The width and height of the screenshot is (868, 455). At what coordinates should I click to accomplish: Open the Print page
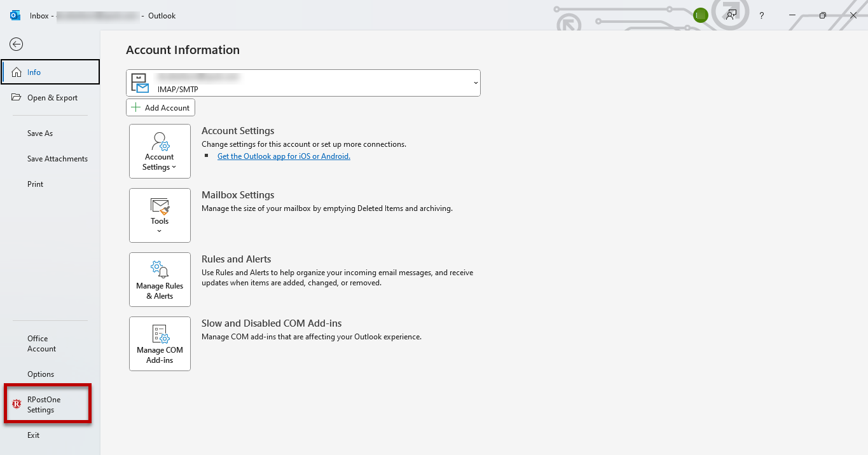(x=36, y=184)
